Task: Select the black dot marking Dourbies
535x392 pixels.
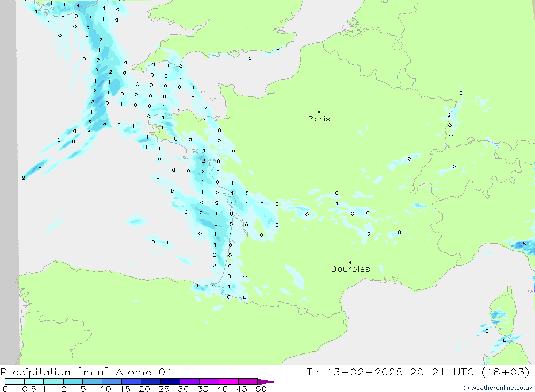Action: pyautogui.click(x=350, y=262)
